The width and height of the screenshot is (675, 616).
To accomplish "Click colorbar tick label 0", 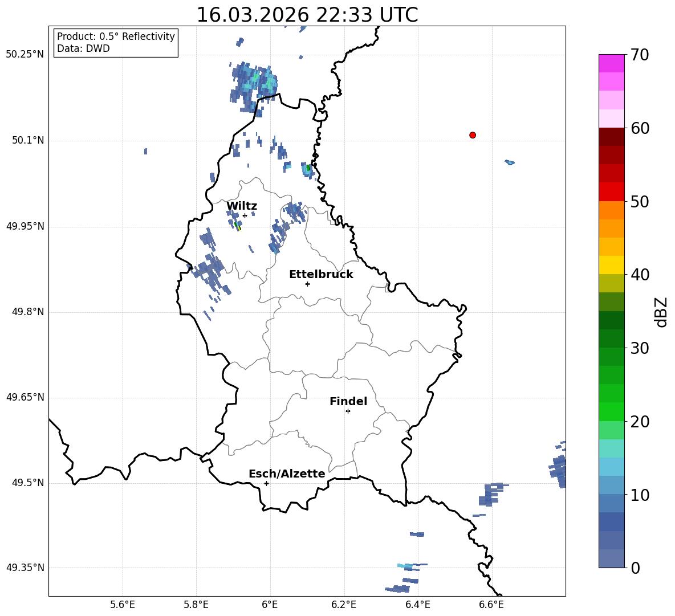I will point(636,568).
